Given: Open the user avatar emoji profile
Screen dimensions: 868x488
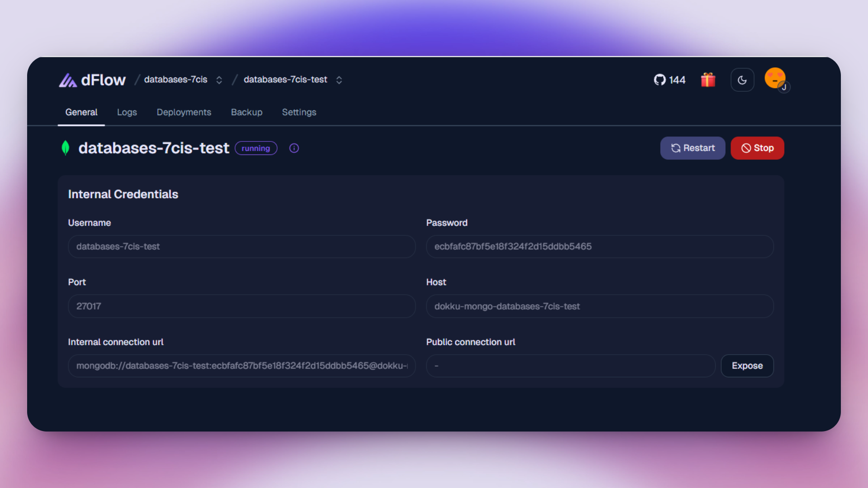Looking at the screenshot, I should tap(775, 79).
